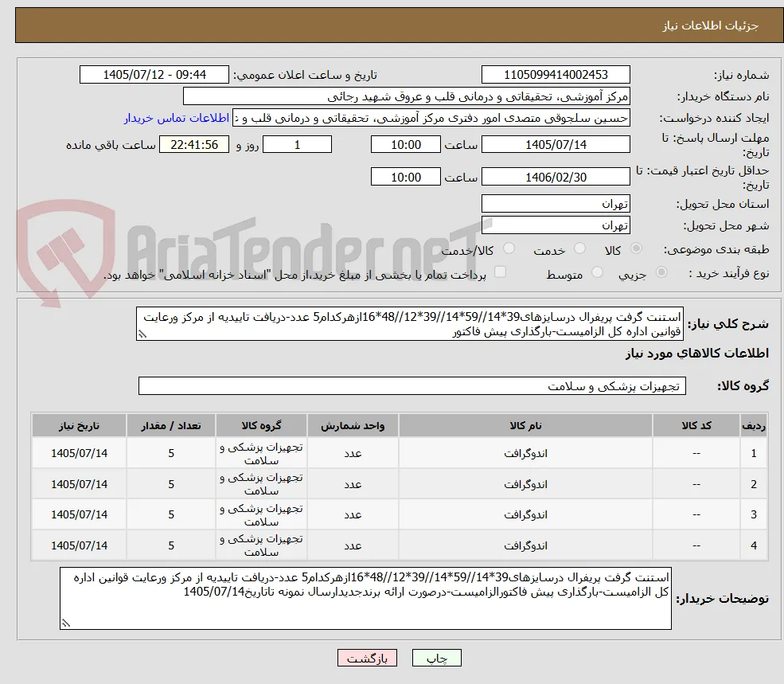
Task: Click the response deadline time 10:00 field
Action: point(405,145)
